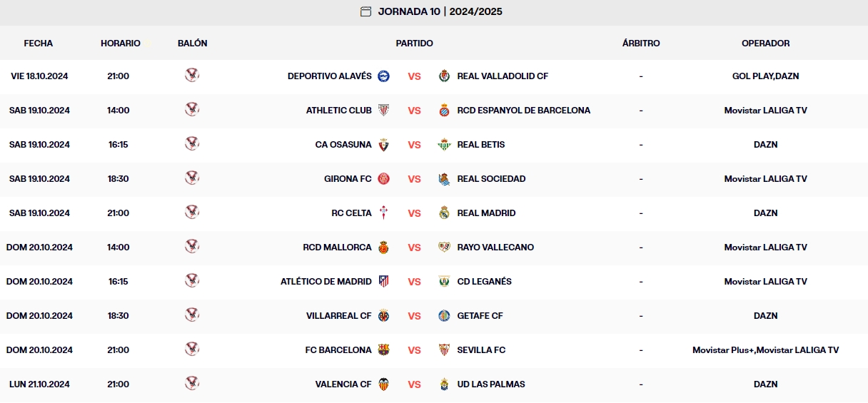Click the calendar icon beside Jornada 10
This screenshot has width=868, height=403.
[365, 11]
